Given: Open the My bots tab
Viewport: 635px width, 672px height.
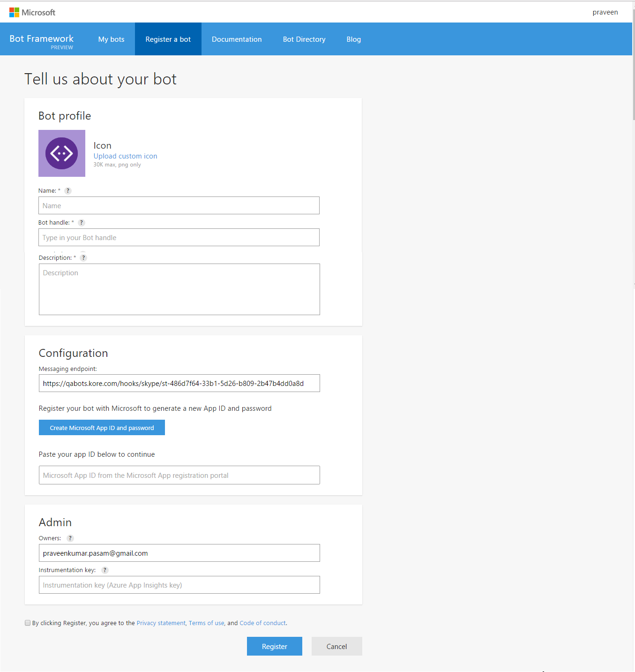Looking at the screenshot, I should tap(111, 39).
